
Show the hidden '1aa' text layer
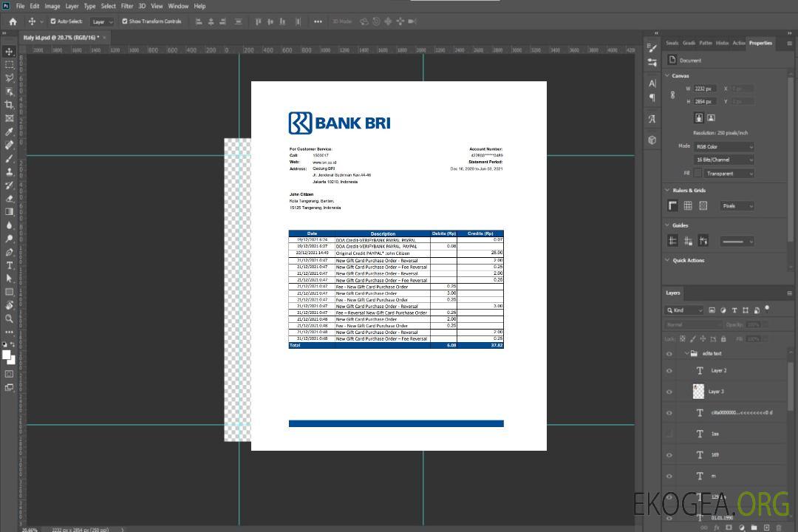(669, 434)
